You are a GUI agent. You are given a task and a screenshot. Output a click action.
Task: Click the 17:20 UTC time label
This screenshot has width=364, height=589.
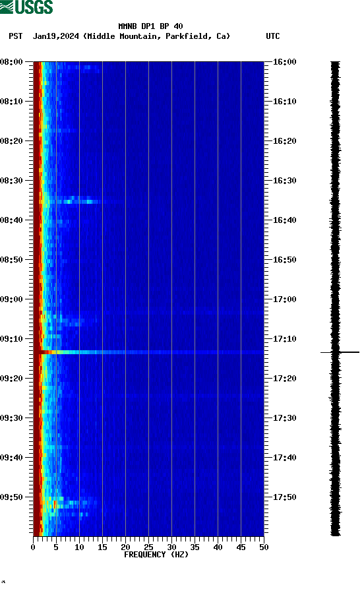(x=284, y=379)
